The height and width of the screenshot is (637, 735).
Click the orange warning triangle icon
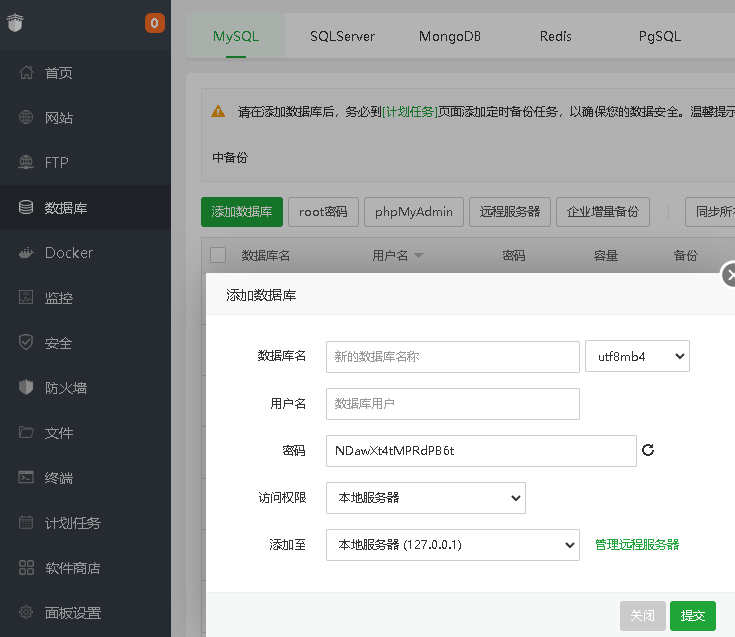[218, 112]
